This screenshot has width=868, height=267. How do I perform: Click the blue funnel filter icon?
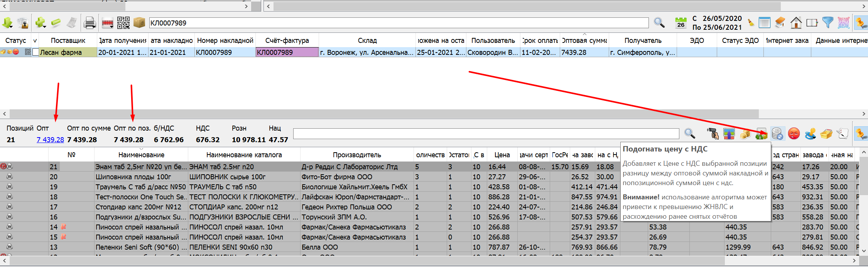tap(827, 23)
